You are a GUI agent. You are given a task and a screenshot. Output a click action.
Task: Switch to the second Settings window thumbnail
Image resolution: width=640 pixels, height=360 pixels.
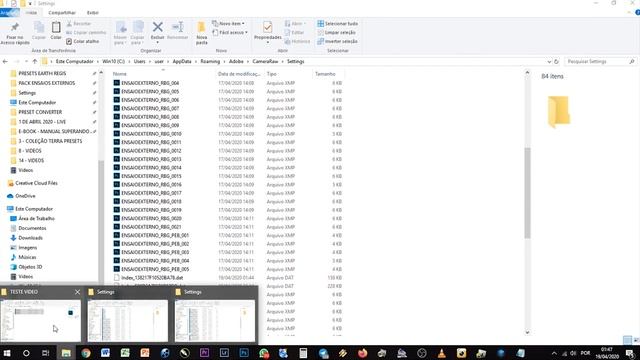(x=128, y=321)
